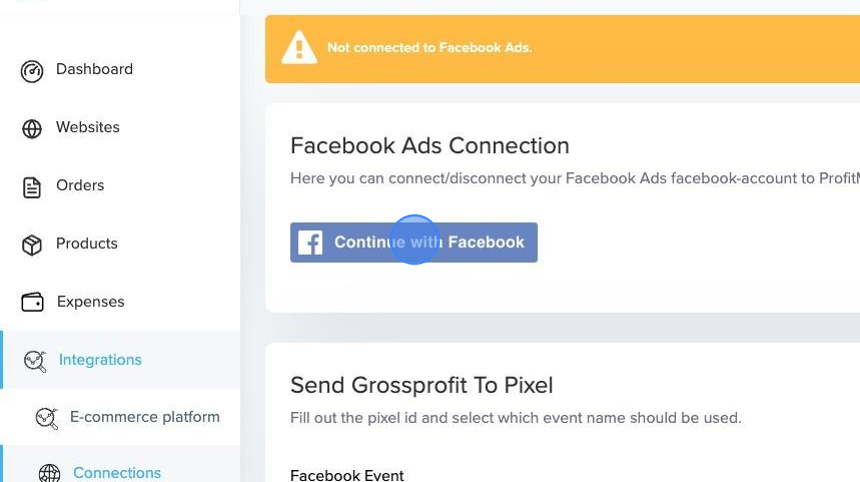860x482 pixels.
Task: Open the Orders page
Action: coord(80,185)
